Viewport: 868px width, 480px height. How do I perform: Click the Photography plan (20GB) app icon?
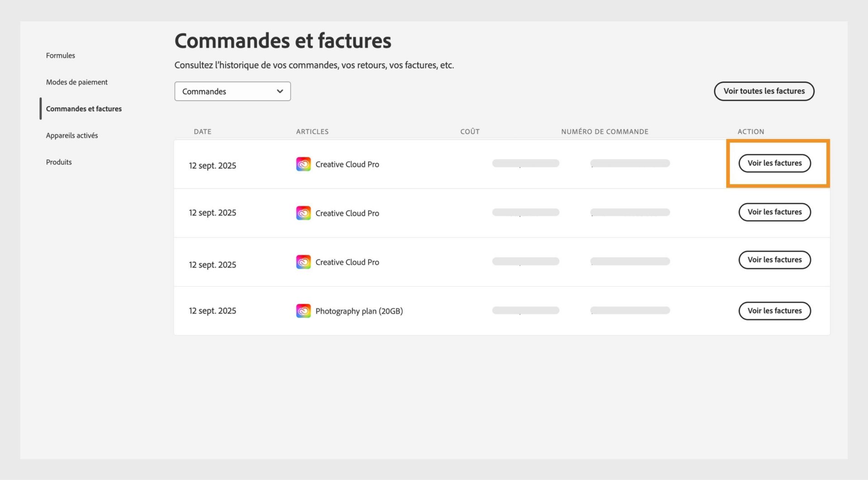(303, 311)
